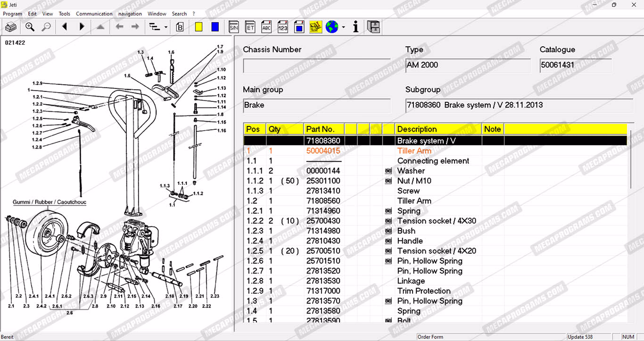Image resolution: width=644 pixels, height=341 pixels.
Task: Click the blue square color button
Action: [x=215, y=27]
